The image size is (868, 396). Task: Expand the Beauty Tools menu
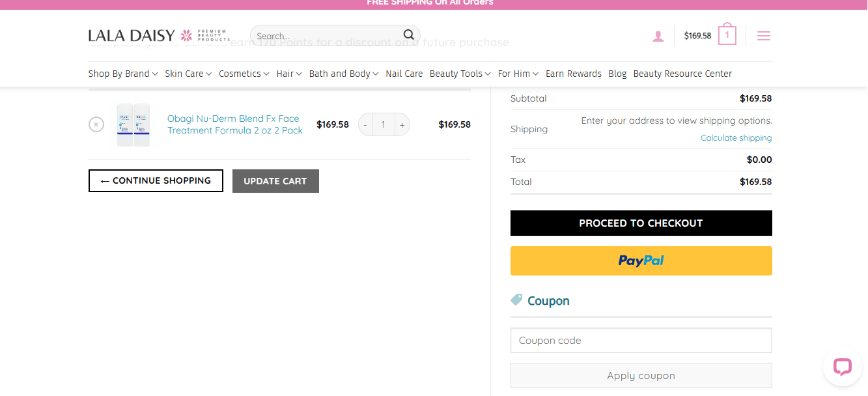(x=460, y=74)
